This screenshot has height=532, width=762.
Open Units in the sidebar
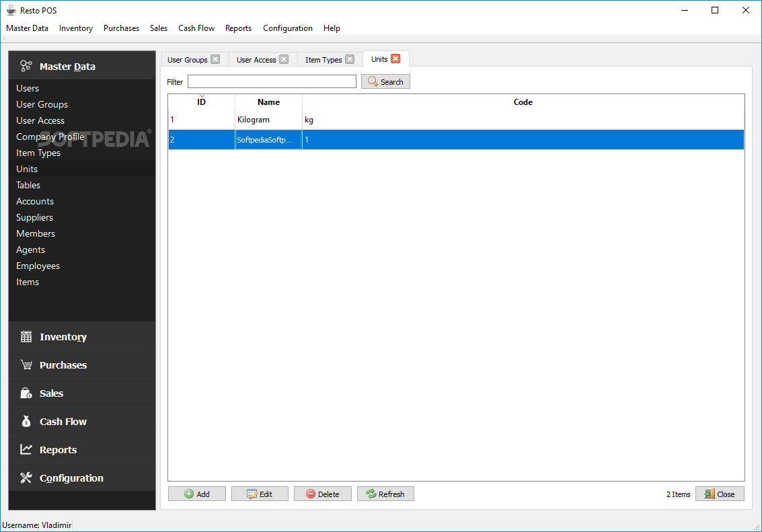point(27,169)
